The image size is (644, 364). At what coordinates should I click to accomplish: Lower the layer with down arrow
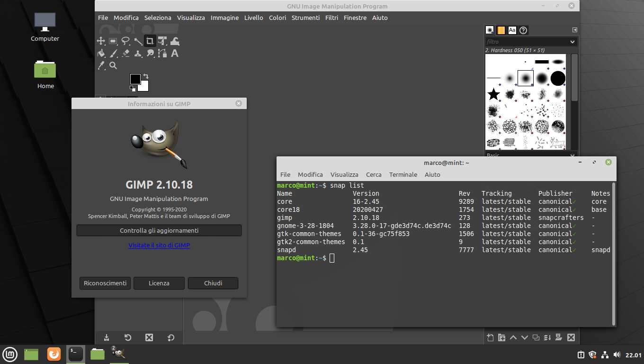pyautogui.click(x=524, y=337)
